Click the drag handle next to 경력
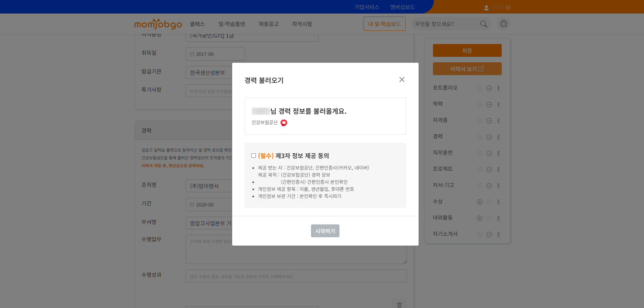The height and width of the screenshot is (308, 644). click(x=498, y=137)
